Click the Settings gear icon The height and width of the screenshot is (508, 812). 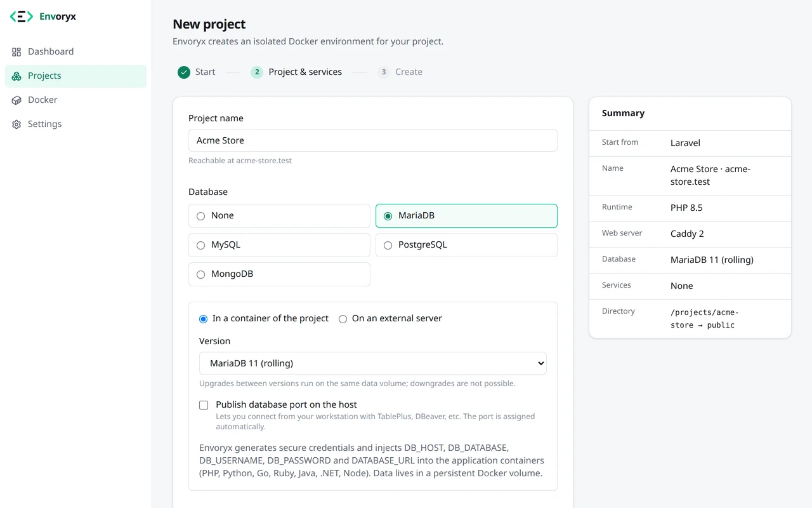16,124
